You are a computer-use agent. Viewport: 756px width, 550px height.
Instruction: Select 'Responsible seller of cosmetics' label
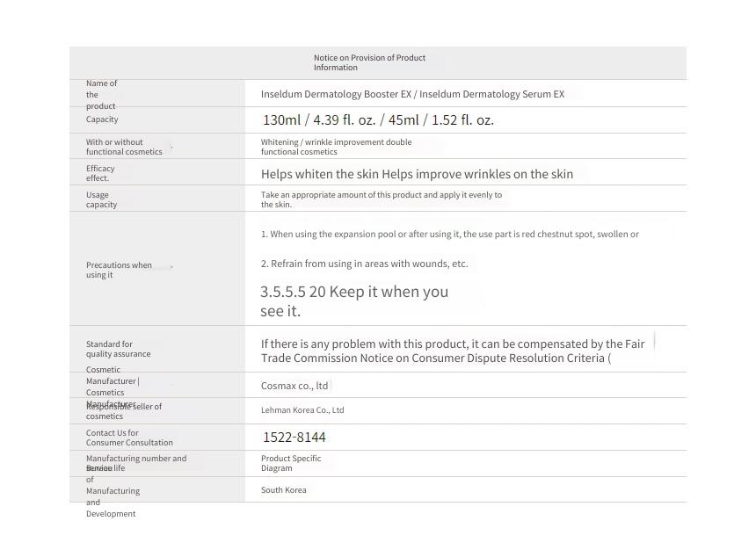point(124,411)
